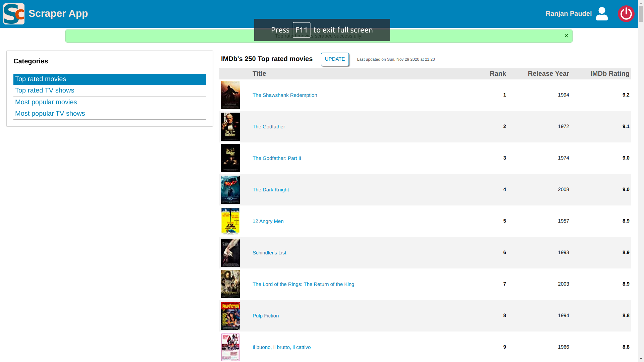
Task: Open Top rated TV shows category
Action: [45, 90]
